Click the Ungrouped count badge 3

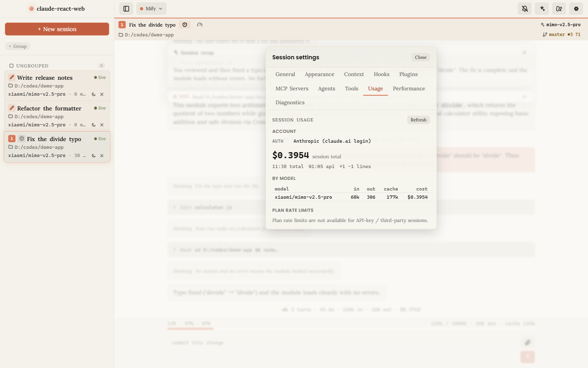pos(101,66)
